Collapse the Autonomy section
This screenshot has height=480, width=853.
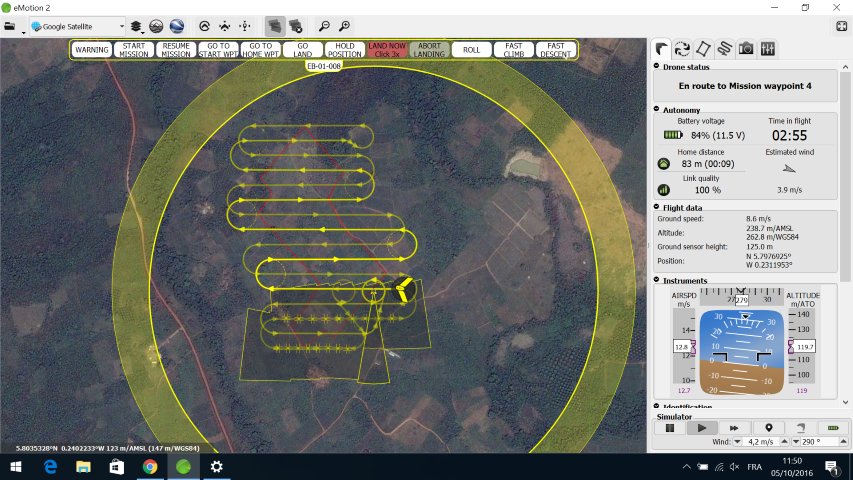click(657, 109)
